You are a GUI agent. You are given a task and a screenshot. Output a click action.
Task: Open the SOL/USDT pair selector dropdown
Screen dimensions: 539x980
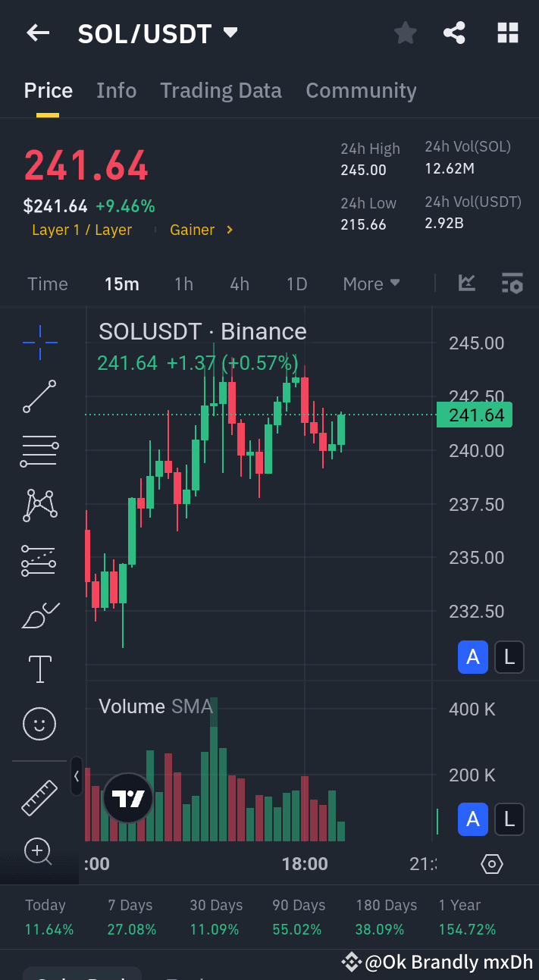tap(231, 33)
